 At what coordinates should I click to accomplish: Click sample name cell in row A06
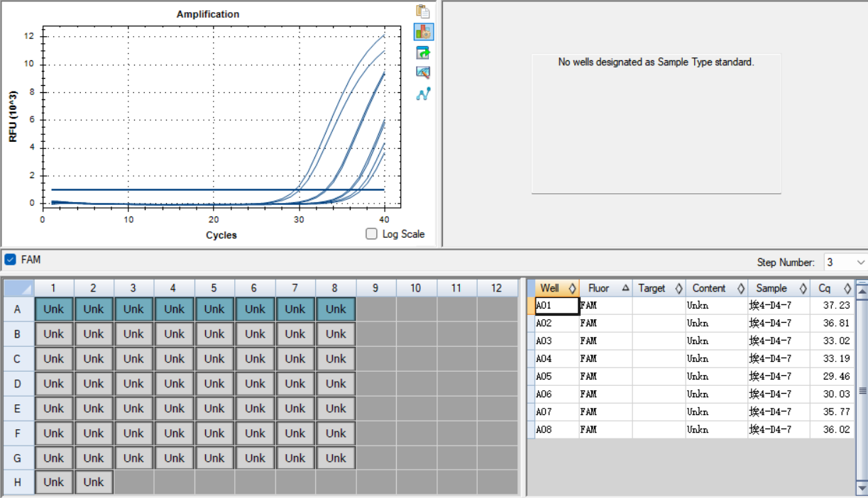(779, 394)
